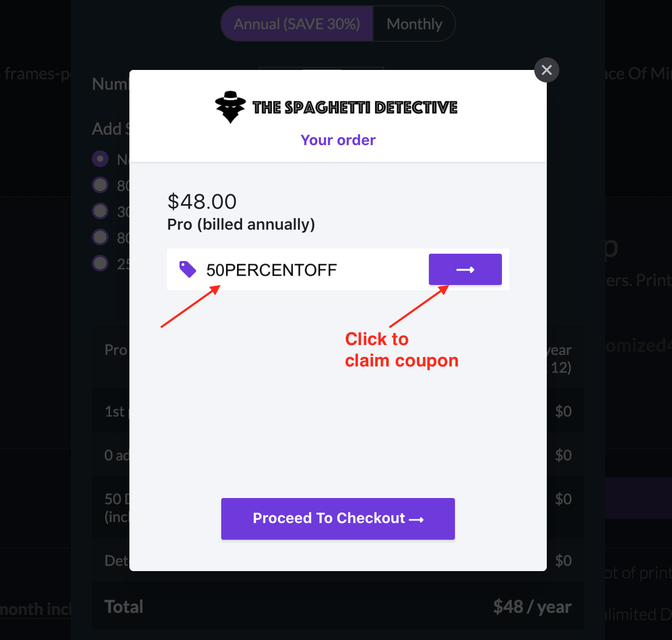The image size is (672, 640).
Task: Click the Total $48 / year row
Action: pyautogui.click(x=338, y=607)
